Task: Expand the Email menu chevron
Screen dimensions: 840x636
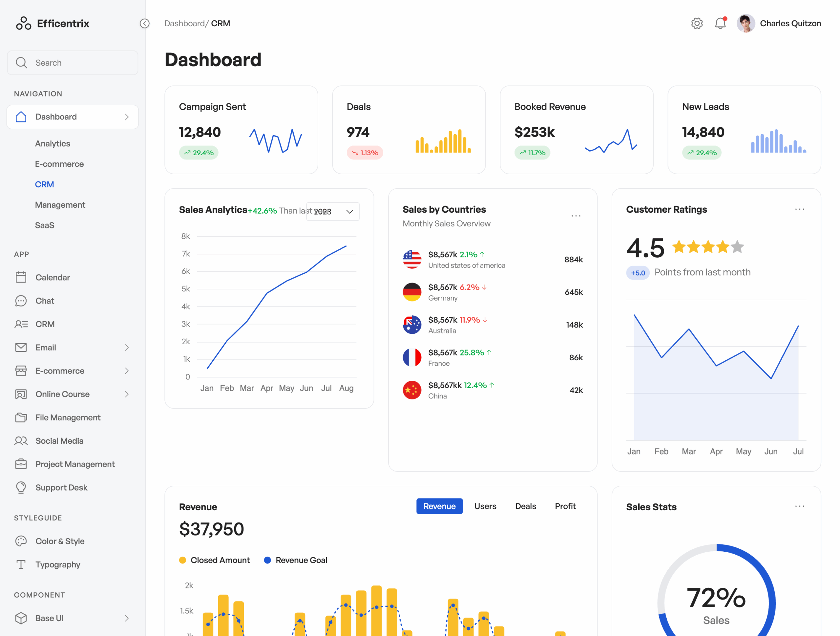Action: click(x=127, y=348)
